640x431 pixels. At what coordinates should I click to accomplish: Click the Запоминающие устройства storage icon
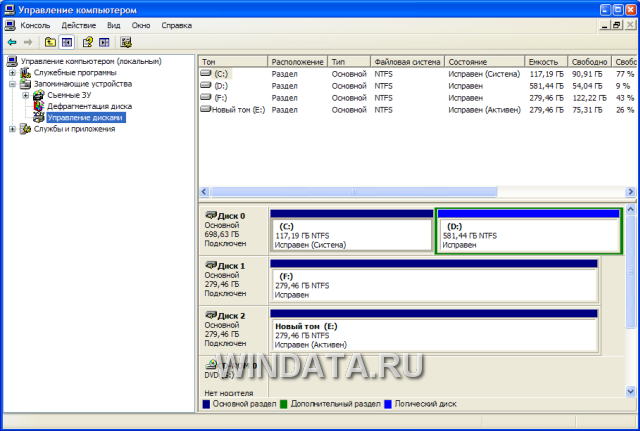25,84
